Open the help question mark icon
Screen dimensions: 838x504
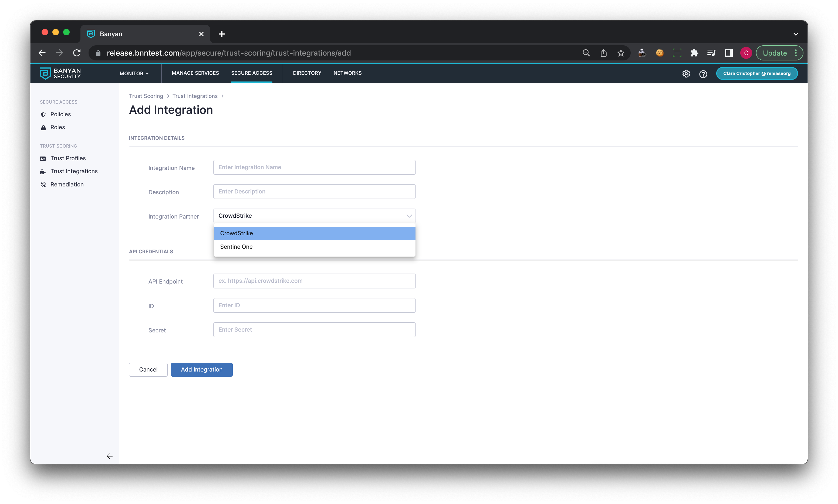pyautogui.click(x=703, y=74)
